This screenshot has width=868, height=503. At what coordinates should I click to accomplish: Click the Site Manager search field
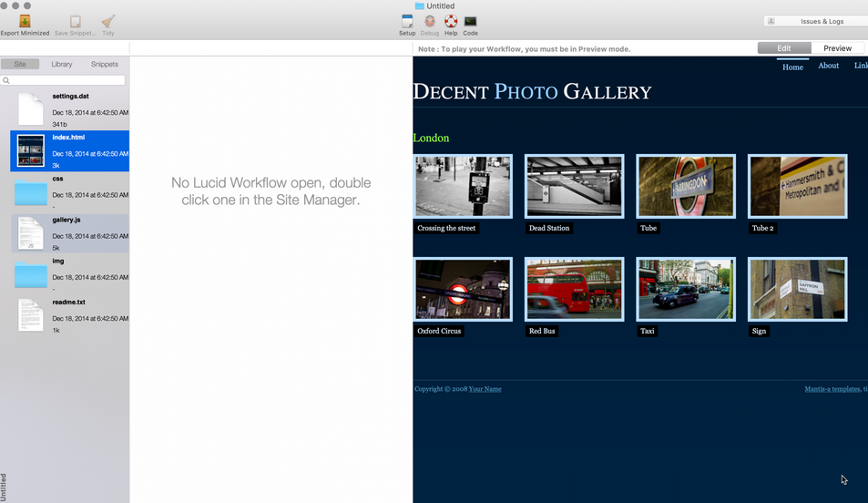pyautogui.click(x=63, y=80)
